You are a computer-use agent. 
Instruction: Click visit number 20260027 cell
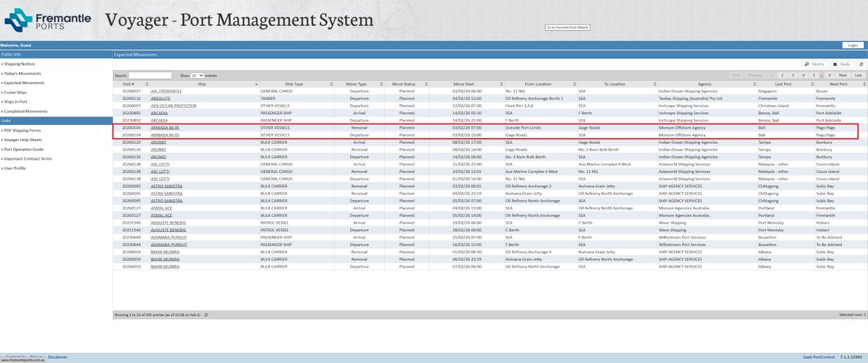(x=131, y=91)
